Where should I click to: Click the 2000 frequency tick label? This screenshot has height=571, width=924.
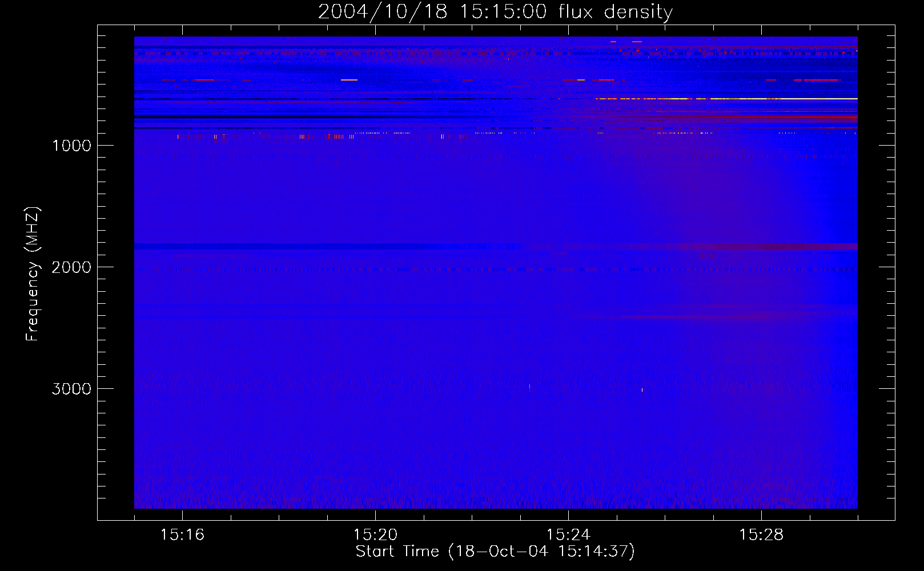tap(71, 267)
